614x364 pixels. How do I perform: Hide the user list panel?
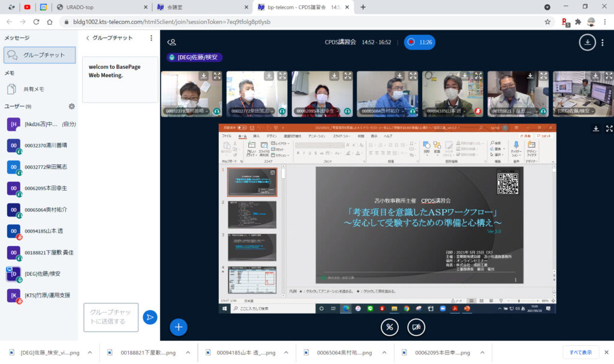point(171,43)
